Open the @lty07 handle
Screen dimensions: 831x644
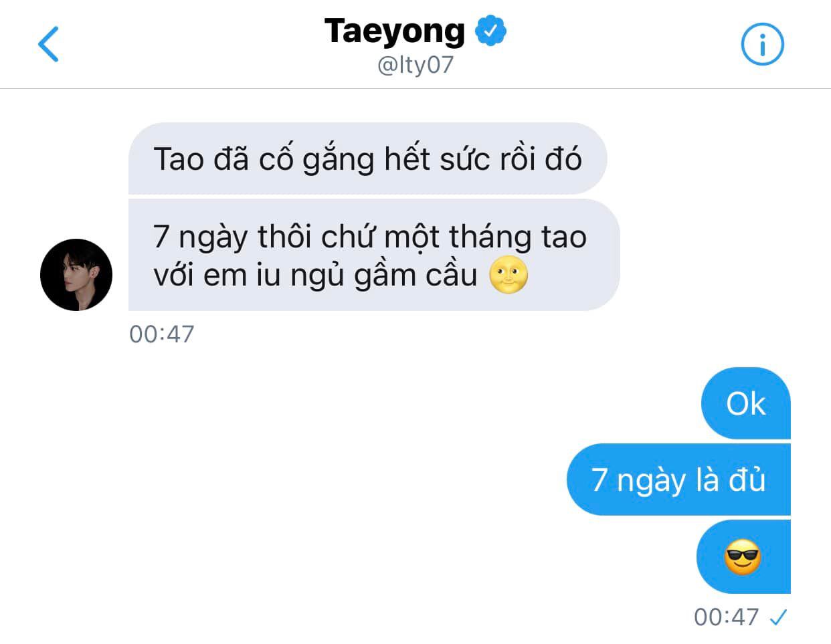point(415,66)
